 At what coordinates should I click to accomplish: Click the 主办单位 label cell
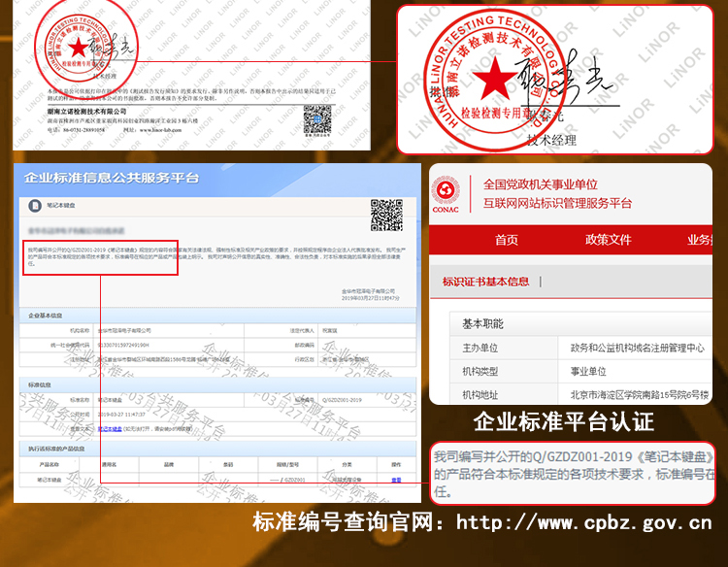(x=504, y=348)
